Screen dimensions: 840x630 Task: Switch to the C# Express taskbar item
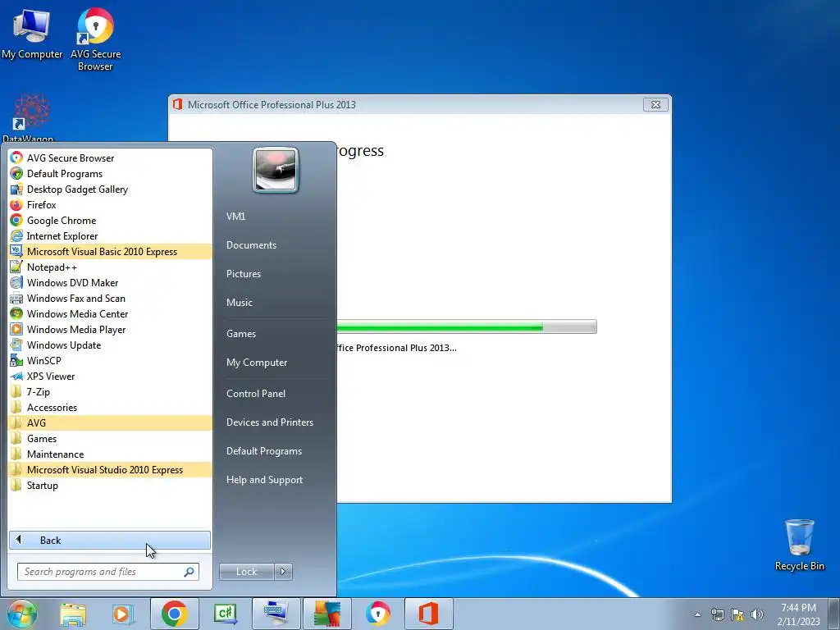coord(225,614)
